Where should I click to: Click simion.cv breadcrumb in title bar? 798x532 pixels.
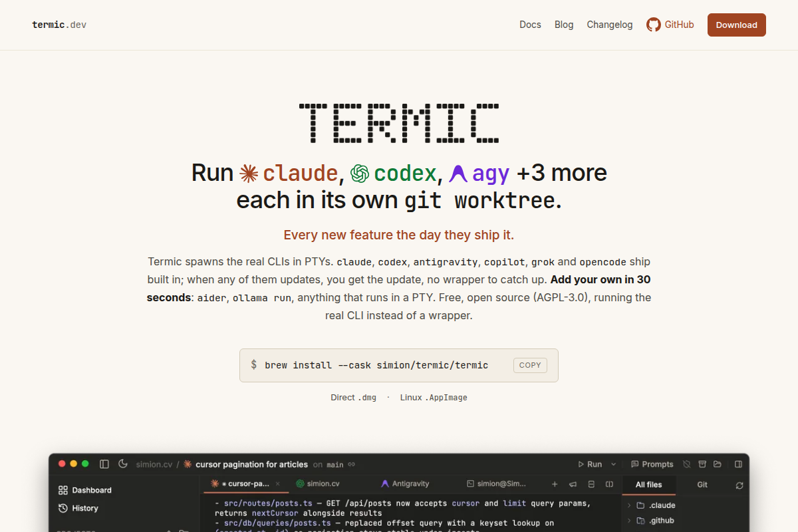(154, 464)
